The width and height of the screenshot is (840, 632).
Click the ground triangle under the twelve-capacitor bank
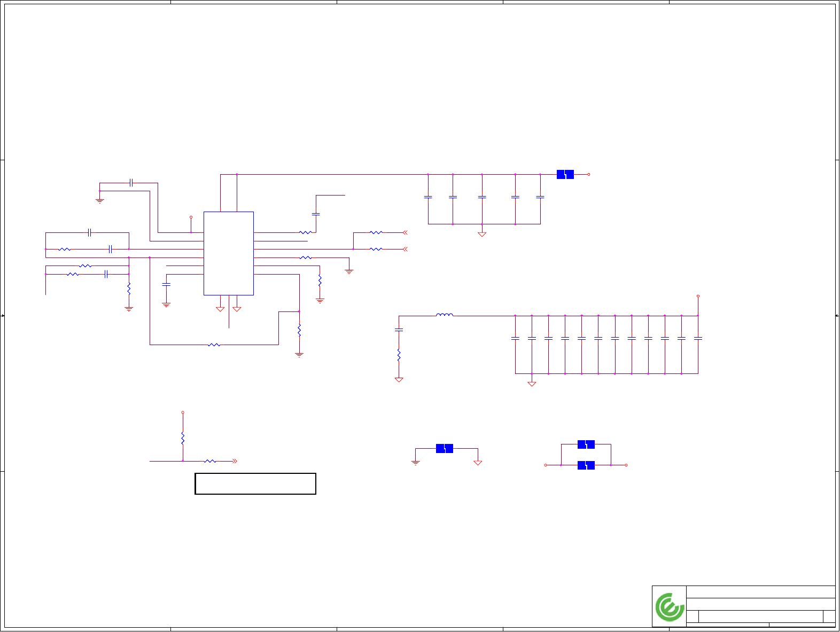(x=532, y=384)
